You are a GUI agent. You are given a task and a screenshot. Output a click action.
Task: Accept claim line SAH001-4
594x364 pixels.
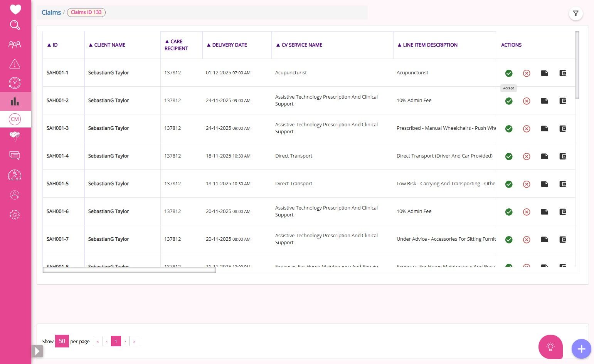coord(509,156)
